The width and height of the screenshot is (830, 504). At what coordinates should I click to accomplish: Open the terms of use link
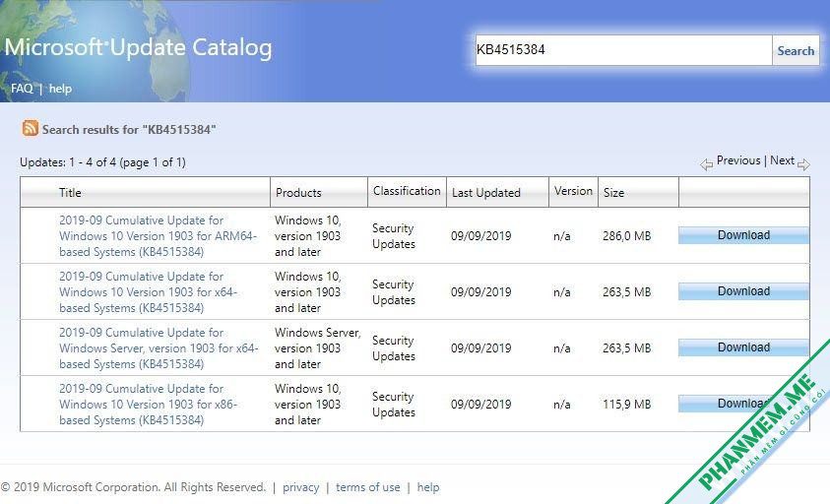pos(368,487)
